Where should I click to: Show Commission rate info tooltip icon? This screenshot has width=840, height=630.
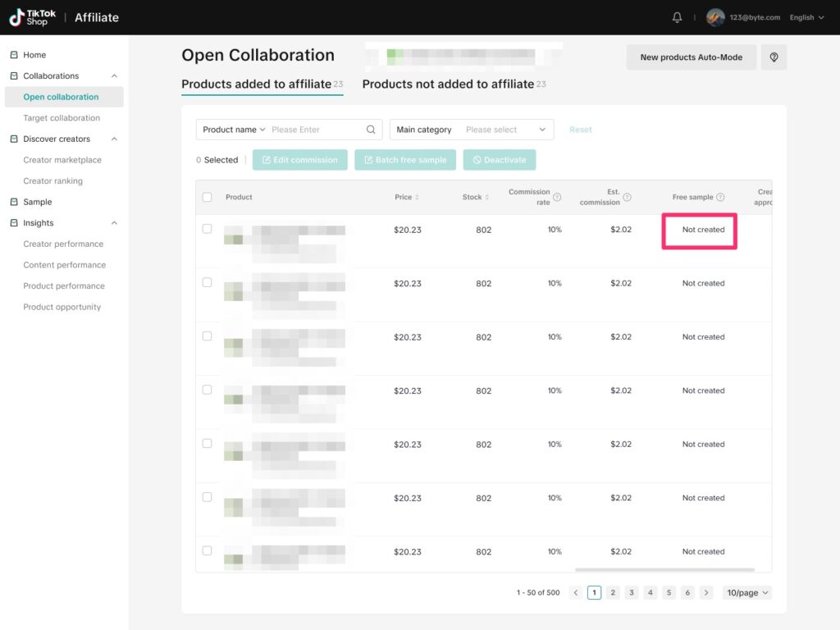[557, 197]
